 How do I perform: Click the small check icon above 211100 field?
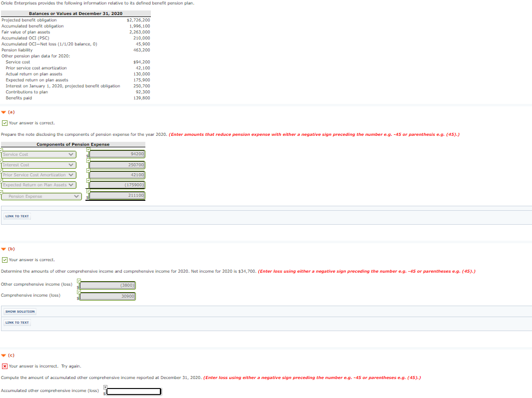88,191
